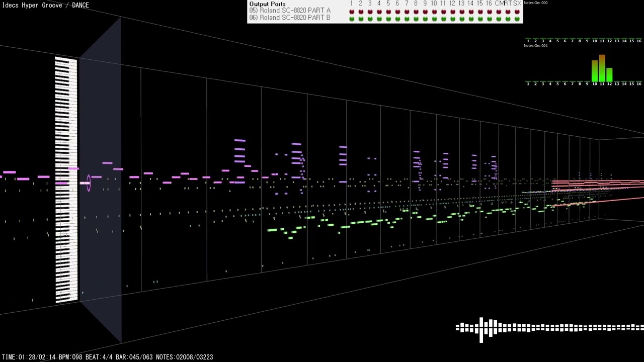Toggle PART B channel 9 green LED

click(425, 19)
